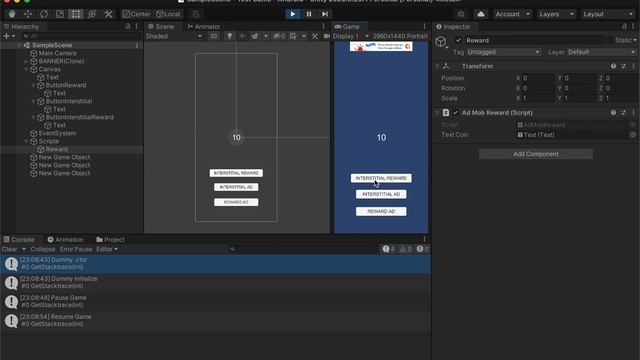The height and width of the screenshot is (360, 640).
Task: Open the Tag dropdown
Action: point(504,52)
